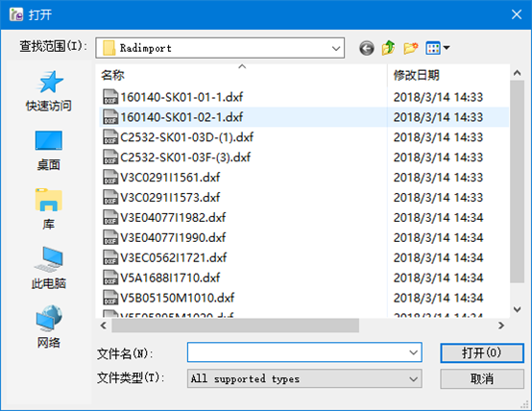This screenshot has height=411, width=532.
Task: Open Quick Access (快速访问) in sidebar
Action: (49, 91)
